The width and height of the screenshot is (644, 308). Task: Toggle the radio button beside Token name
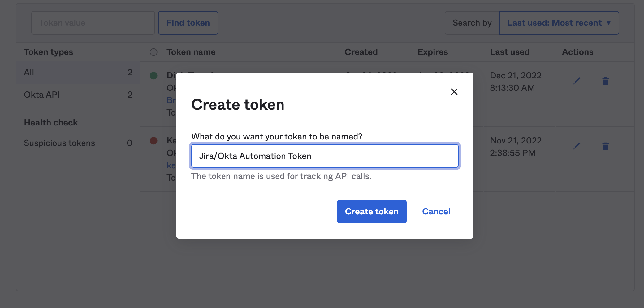[153, 52]
